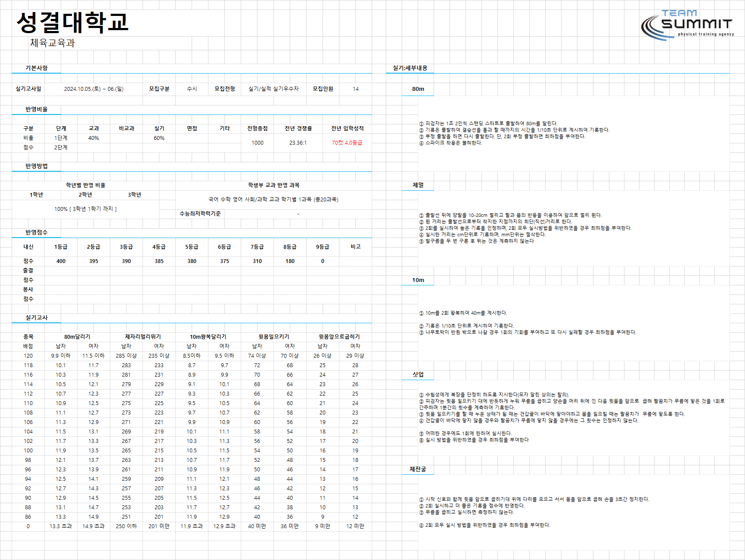Screen dimensions: 745x560
Task: Click the 제멀 detail heading
Action: 418,185
